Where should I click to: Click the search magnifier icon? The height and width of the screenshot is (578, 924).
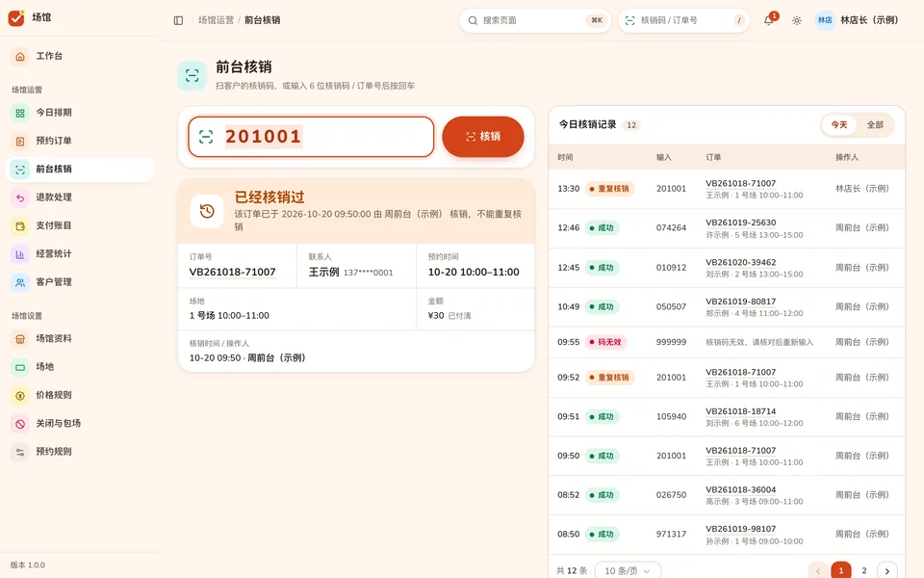(473, 20)
